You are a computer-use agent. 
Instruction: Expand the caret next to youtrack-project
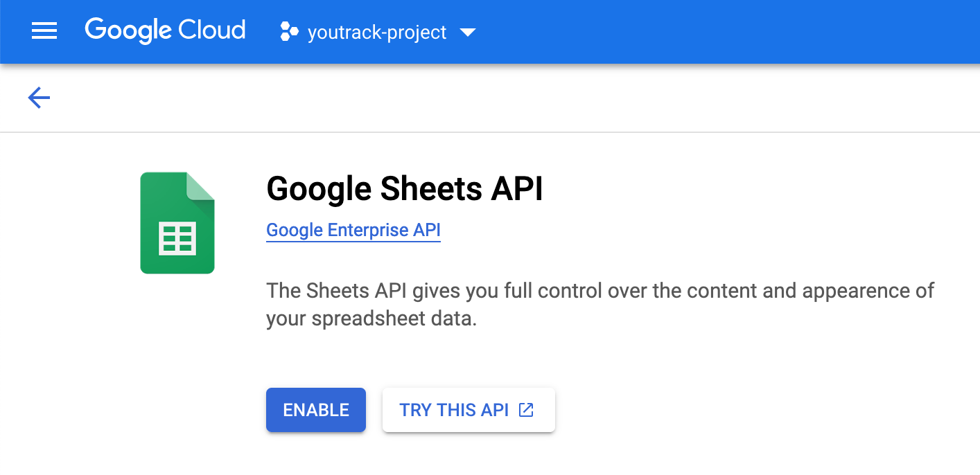tap(469, 32)
